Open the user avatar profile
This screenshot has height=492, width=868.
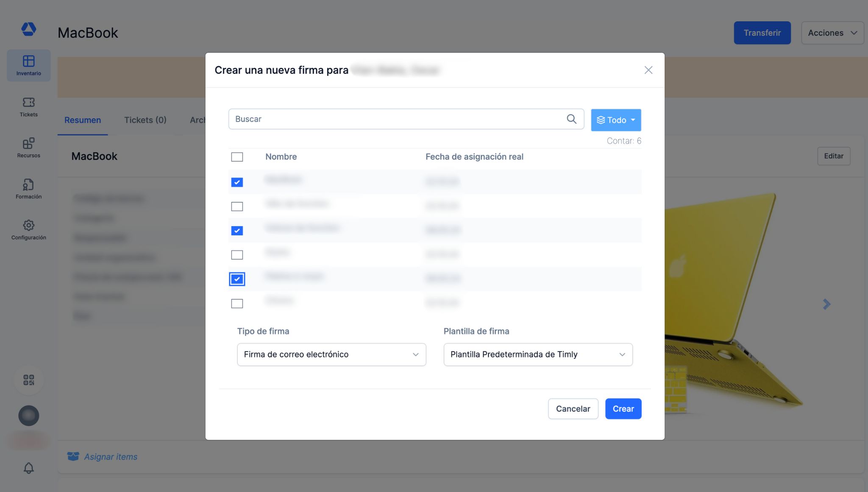[x=28, y=416]
